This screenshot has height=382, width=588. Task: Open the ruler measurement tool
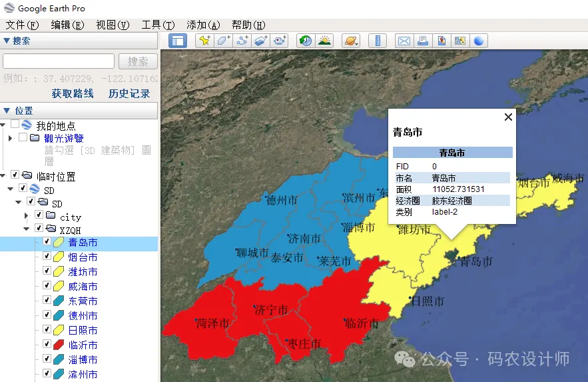coord(378,41)
